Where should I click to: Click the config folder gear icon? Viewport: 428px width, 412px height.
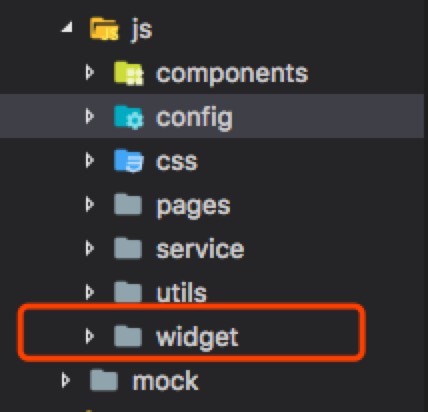129,117
